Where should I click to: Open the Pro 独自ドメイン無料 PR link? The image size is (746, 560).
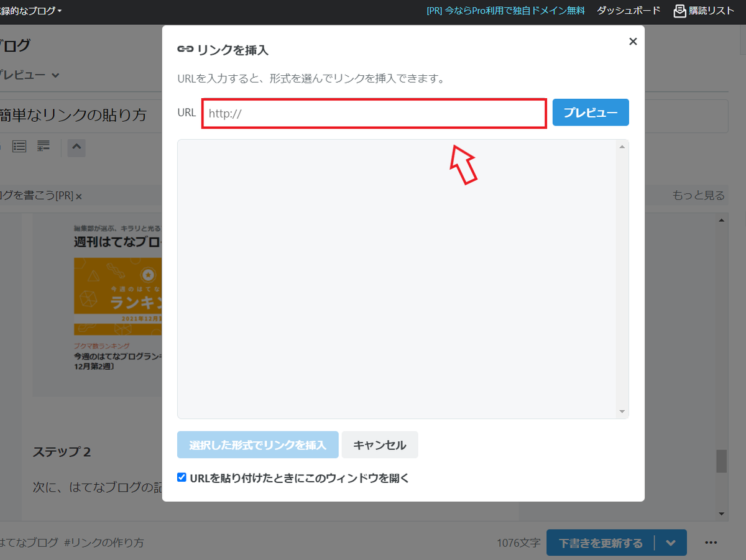click(x=505, y=11)
